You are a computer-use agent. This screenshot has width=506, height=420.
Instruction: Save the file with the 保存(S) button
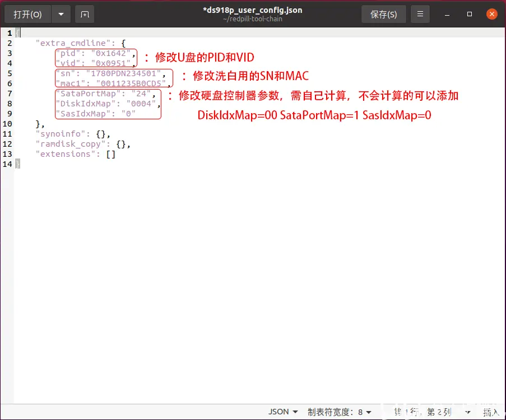tap(383, 13)
